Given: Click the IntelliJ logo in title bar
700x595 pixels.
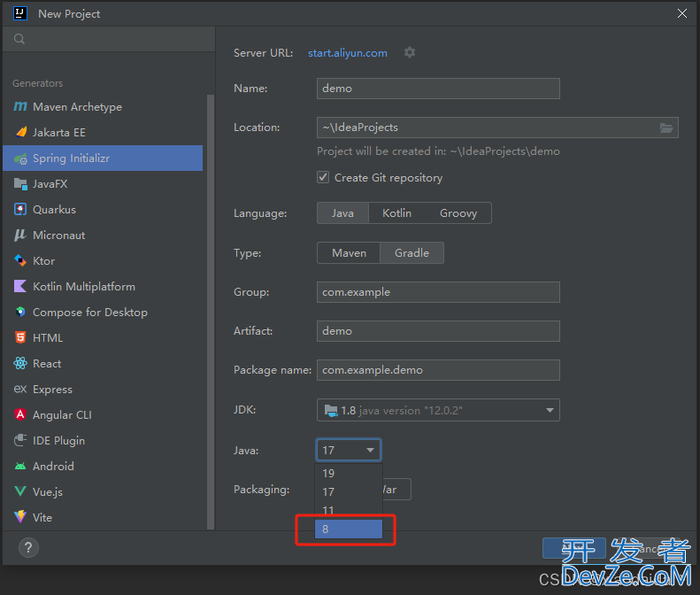Looking at the screenshot, I should click(20, 13).
